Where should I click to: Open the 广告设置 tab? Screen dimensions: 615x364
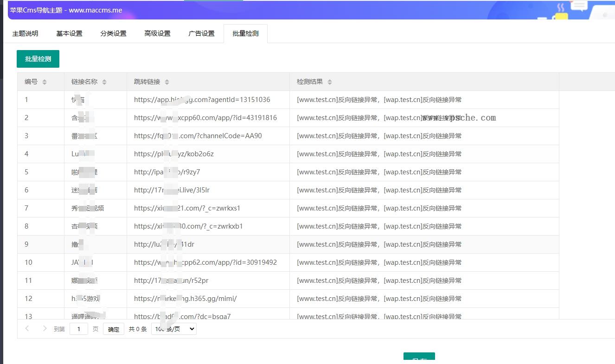coord(201,33)
